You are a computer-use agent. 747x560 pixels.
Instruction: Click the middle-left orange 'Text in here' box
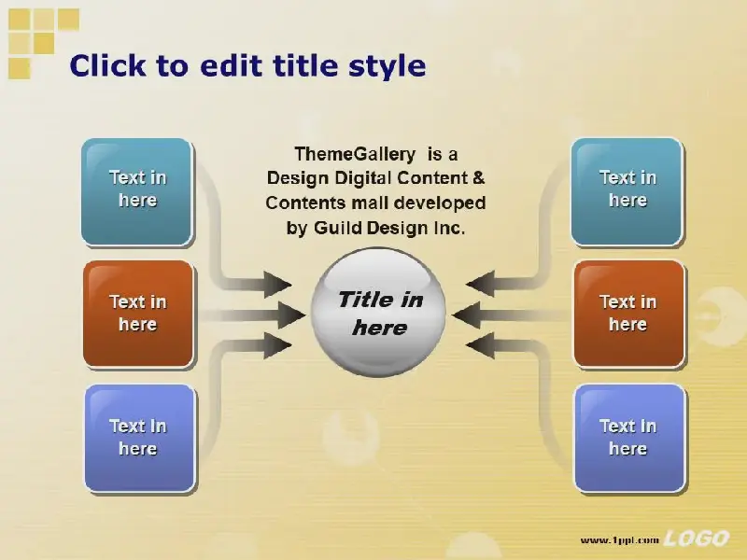pyautogui.click(x=138, y=314)
